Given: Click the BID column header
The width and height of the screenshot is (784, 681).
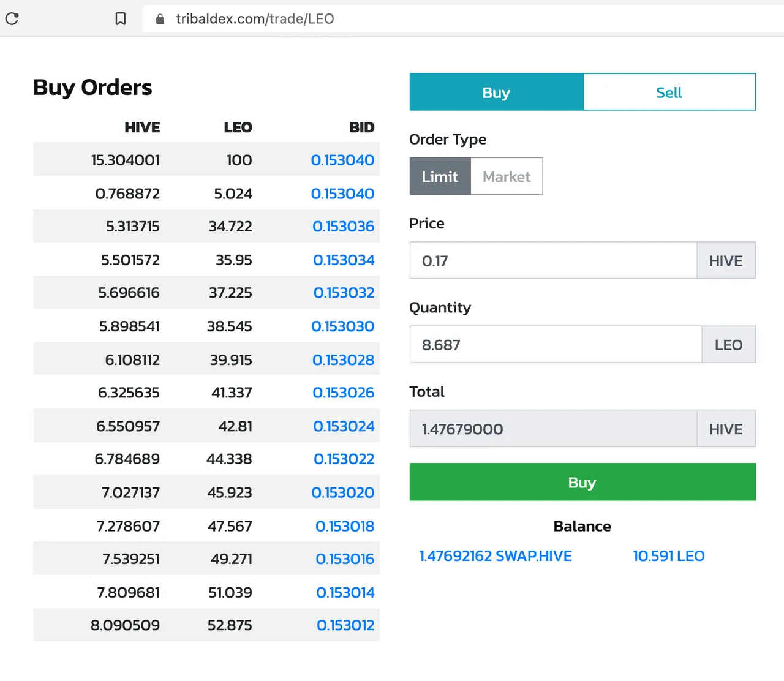Looking at the screenshot, I should coord(361,127).
